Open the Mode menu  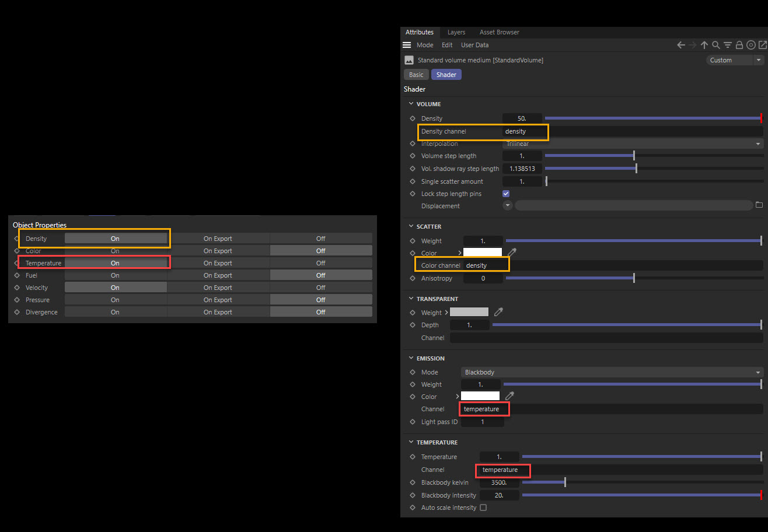point(425,45)
